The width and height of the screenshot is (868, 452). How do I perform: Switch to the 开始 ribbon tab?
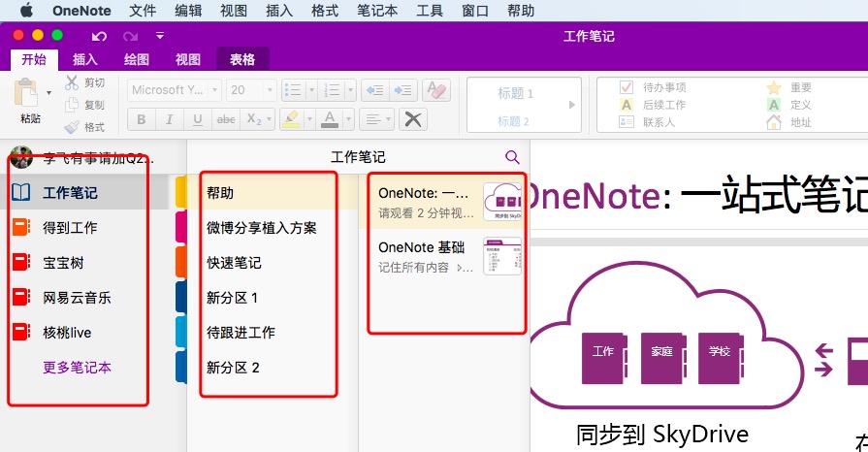tap(34, 59)
